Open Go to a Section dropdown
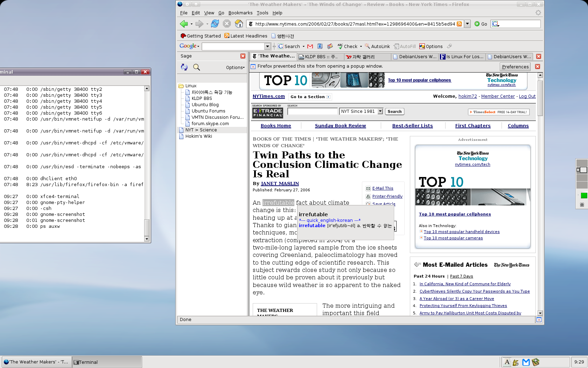This screenshot has width=588, height=368. 310,97
